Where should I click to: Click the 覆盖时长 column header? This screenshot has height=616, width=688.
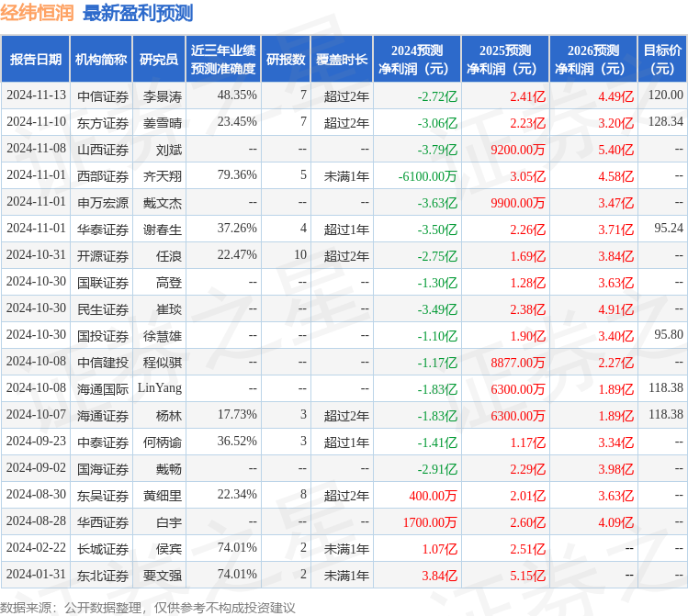[x=342, y=60]
